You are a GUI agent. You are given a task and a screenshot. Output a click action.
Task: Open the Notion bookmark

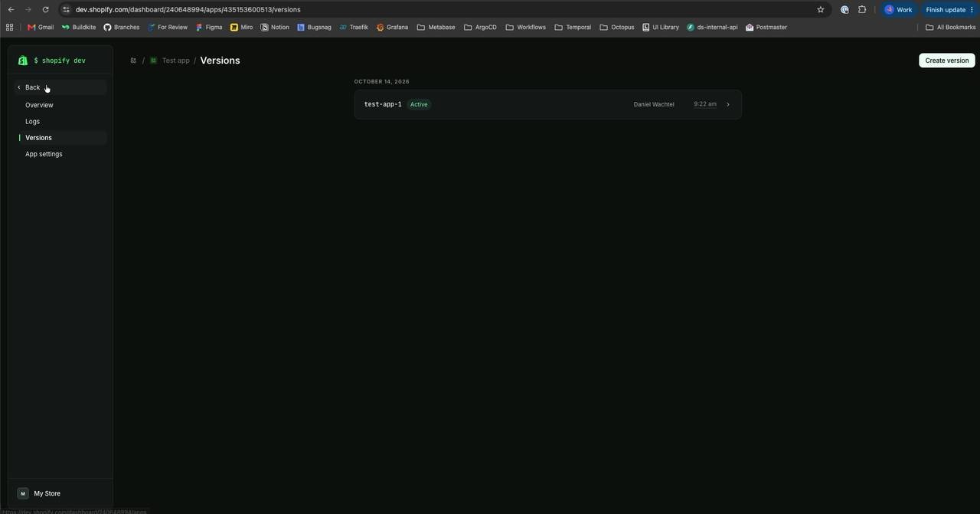[x=275, y=28]
